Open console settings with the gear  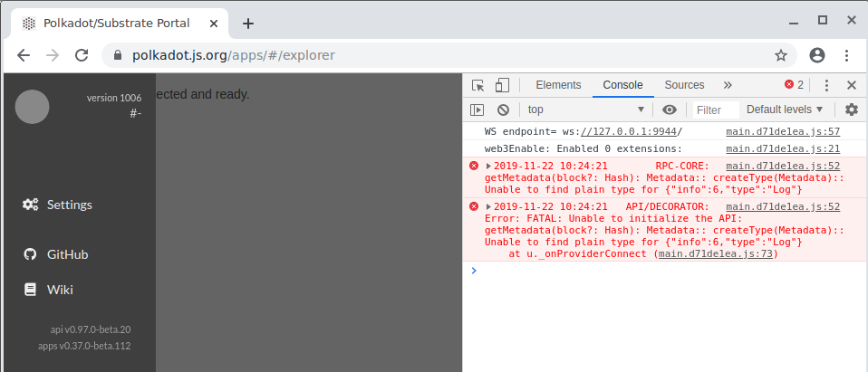852,110
